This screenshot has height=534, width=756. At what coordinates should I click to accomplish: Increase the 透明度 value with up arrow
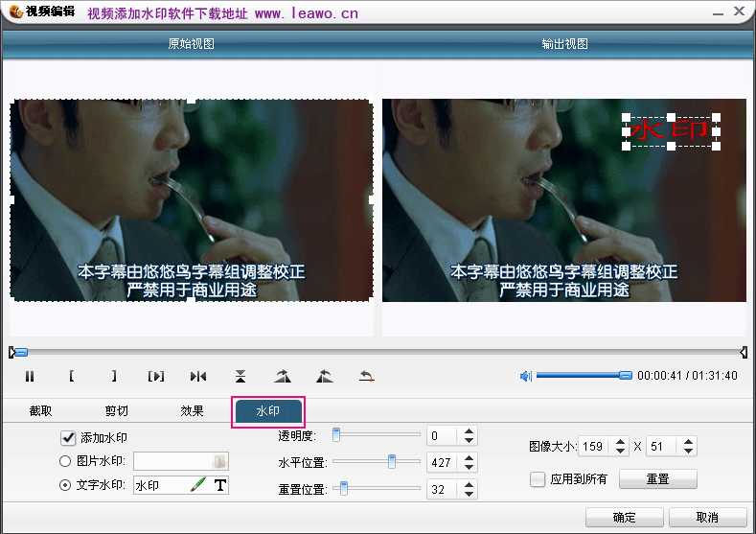coord(469,431)
